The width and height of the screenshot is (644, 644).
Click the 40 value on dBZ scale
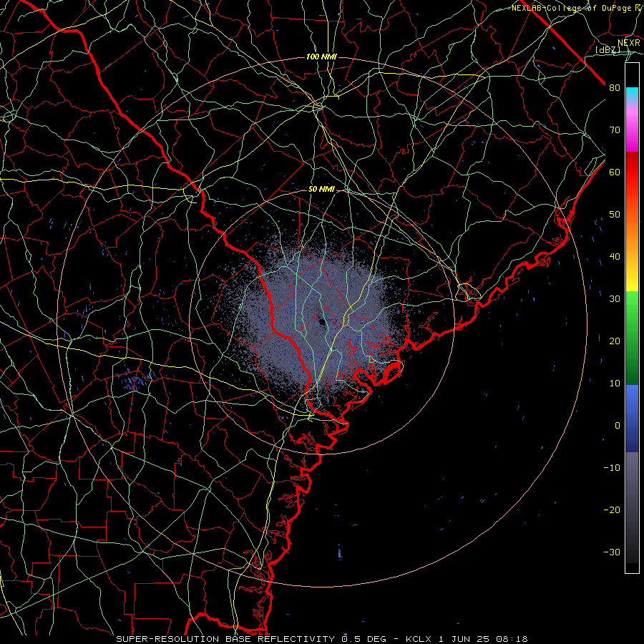615,257
